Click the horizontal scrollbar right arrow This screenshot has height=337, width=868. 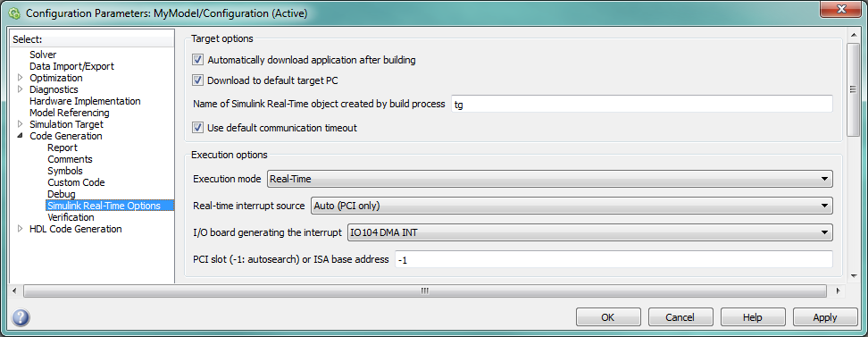click(838, 291)
